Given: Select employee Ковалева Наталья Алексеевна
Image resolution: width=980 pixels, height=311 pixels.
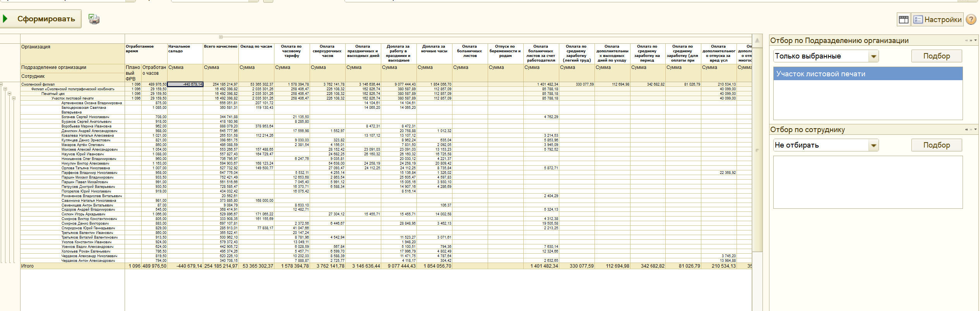Looking at the screenshot, I should tap(87, 135).
